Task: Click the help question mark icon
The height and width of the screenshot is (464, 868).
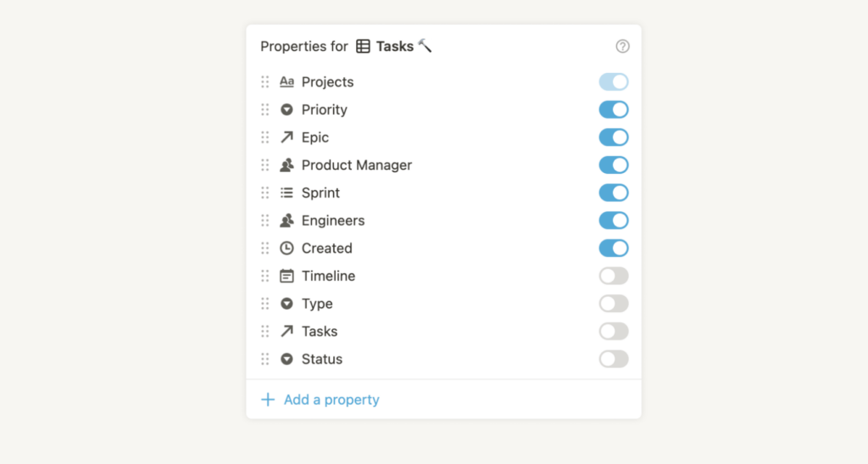Action: point(622,47)
